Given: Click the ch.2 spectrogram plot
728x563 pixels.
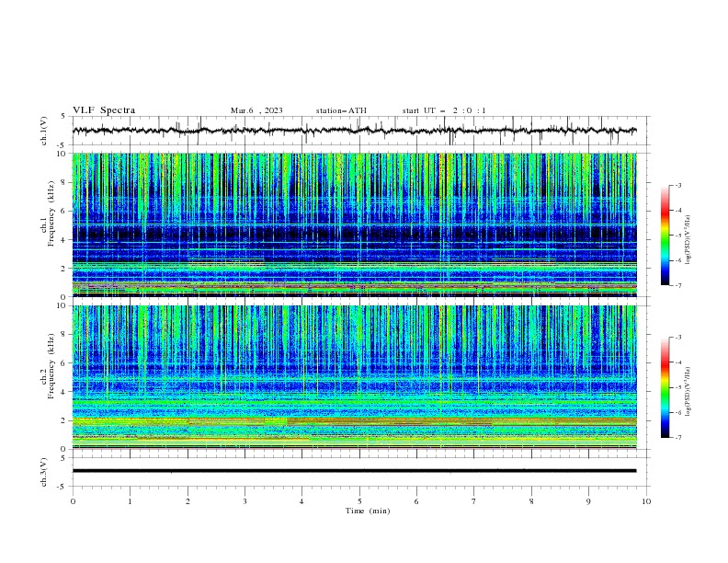Looking at the screenshot, I should point(355,377).
